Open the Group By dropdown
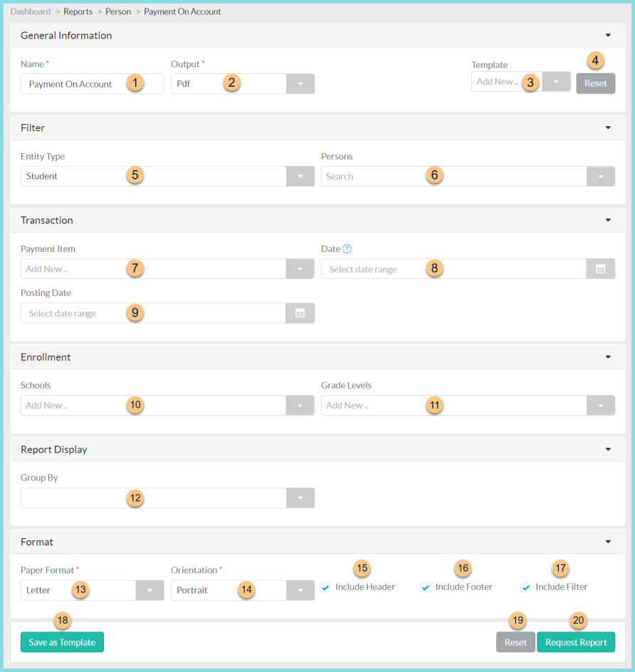This screenshot has width=635, height=672. click(299, 498)
